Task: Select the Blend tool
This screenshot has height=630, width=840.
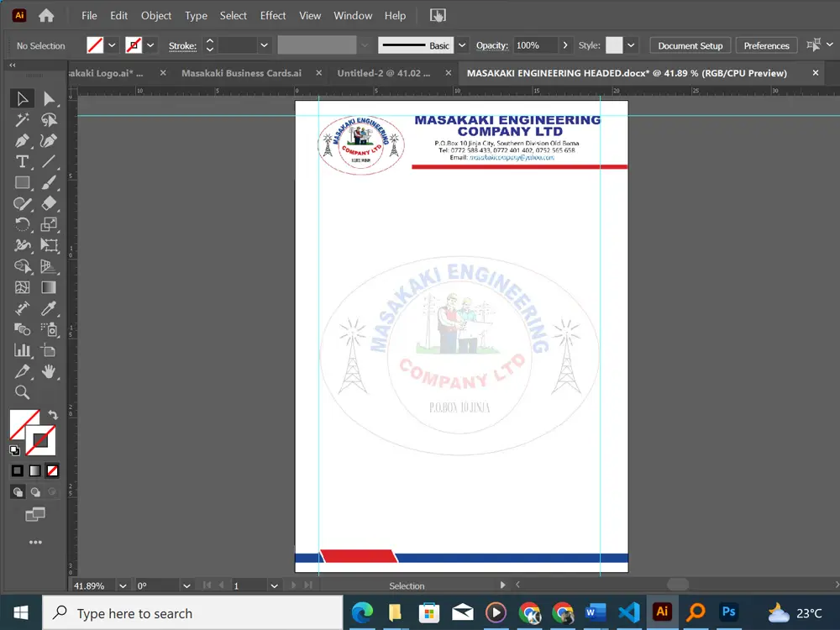Action: 22,329
